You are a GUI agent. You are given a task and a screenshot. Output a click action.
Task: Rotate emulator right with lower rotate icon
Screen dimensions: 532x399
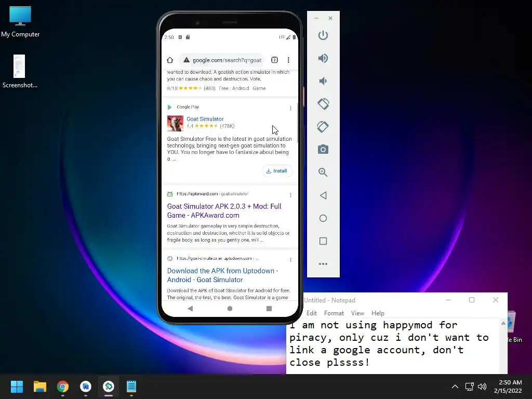tap(323, 127)
